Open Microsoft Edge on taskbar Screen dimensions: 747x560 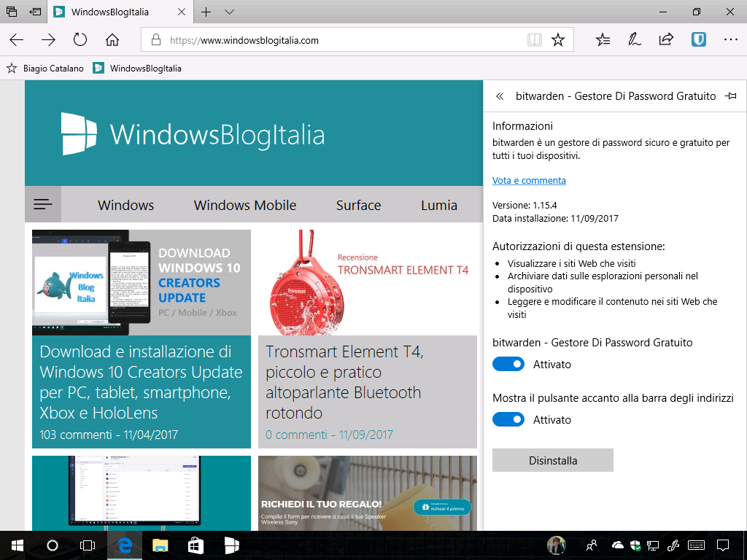pos(124,545)
